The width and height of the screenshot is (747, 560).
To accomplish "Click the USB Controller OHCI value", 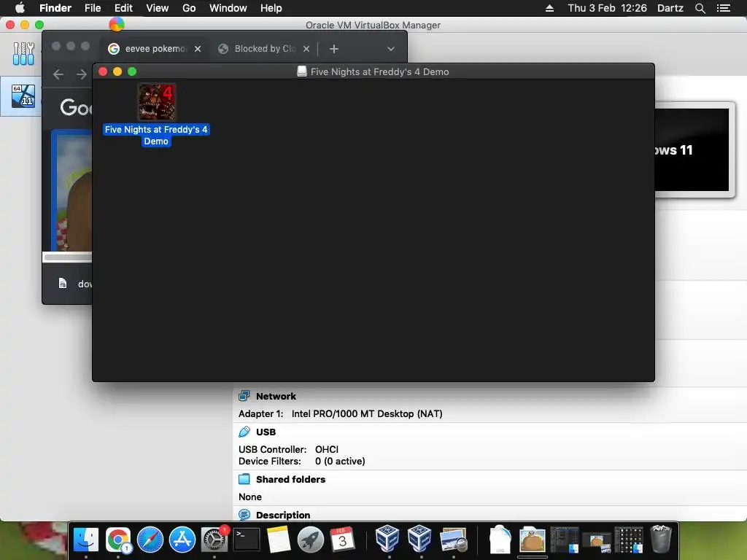I will pyautogui.click(x=326, y=449).
